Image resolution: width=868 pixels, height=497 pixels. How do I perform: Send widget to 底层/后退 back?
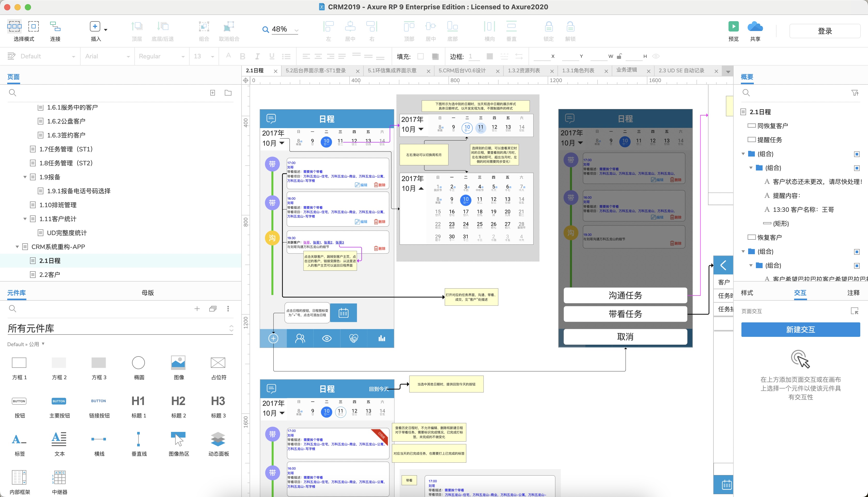pos(163,26)
